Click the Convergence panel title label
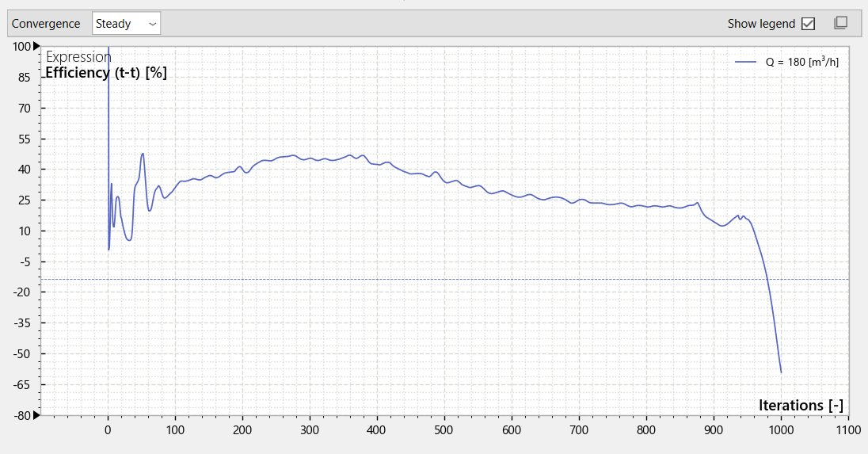 tap(46, 24)
